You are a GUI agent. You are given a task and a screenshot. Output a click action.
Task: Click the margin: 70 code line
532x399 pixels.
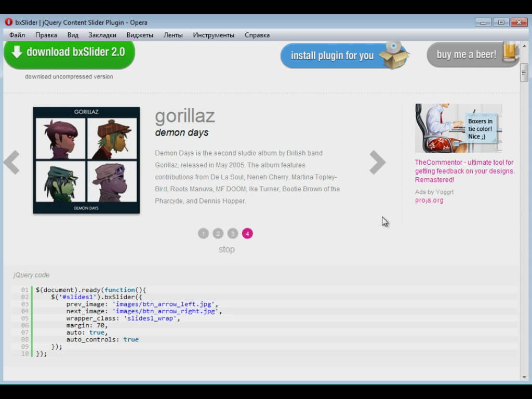[87, 325]
